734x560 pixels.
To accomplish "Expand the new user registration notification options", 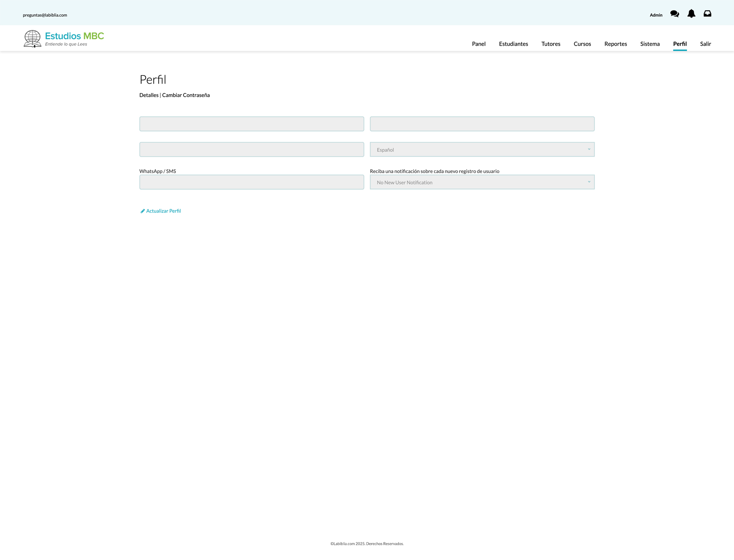I will (482, 182).
